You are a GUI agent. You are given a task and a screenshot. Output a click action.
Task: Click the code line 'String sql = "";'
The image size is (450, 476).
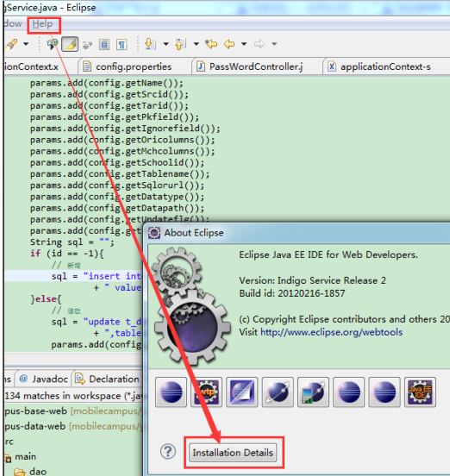(72, 242)
